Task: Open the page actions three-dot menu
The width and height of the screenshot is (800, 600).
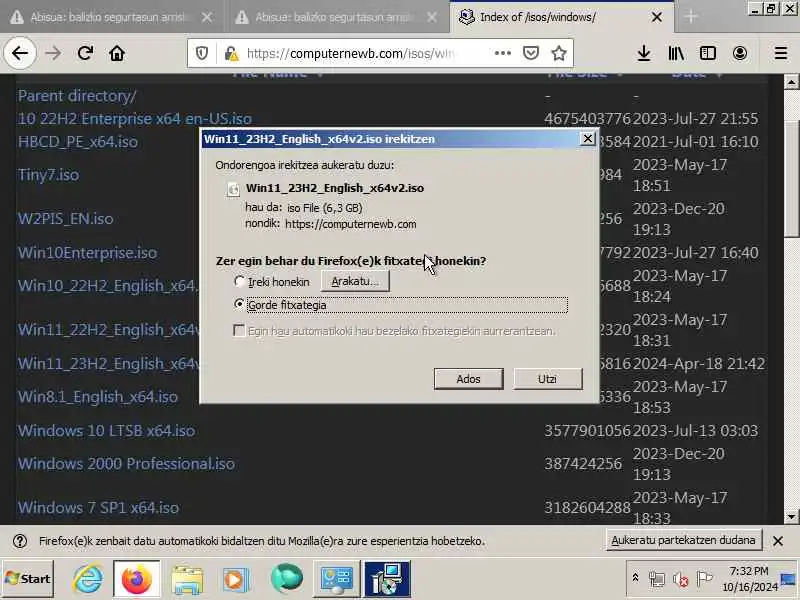Action: click(x=503, y=53)
